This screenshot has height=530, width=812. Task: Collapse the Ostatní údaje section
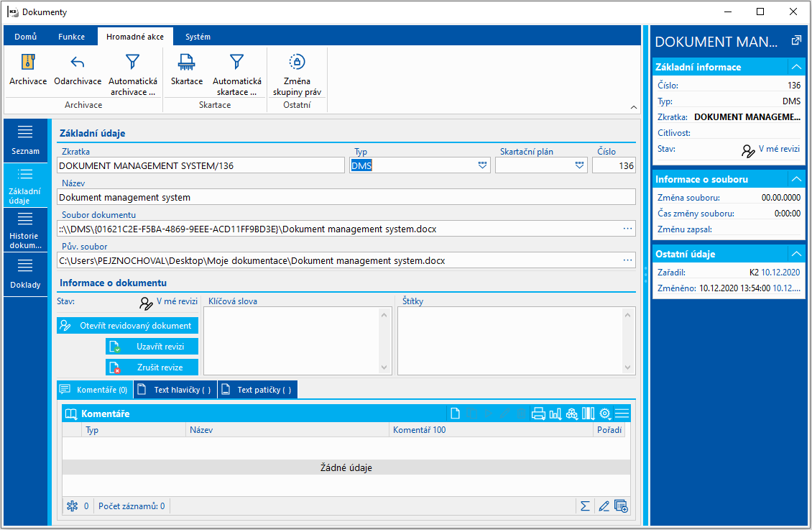pyautogui.click(x=796, y=254)
